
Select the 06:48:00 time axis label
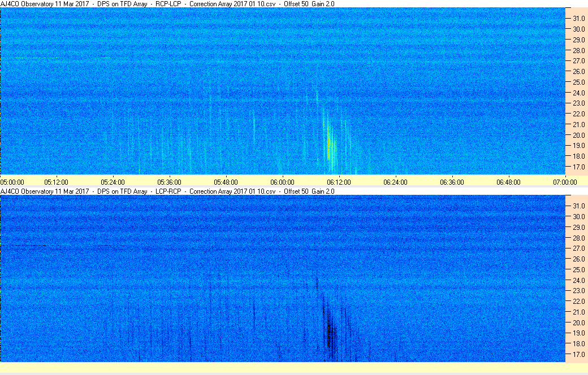point(508,182)
